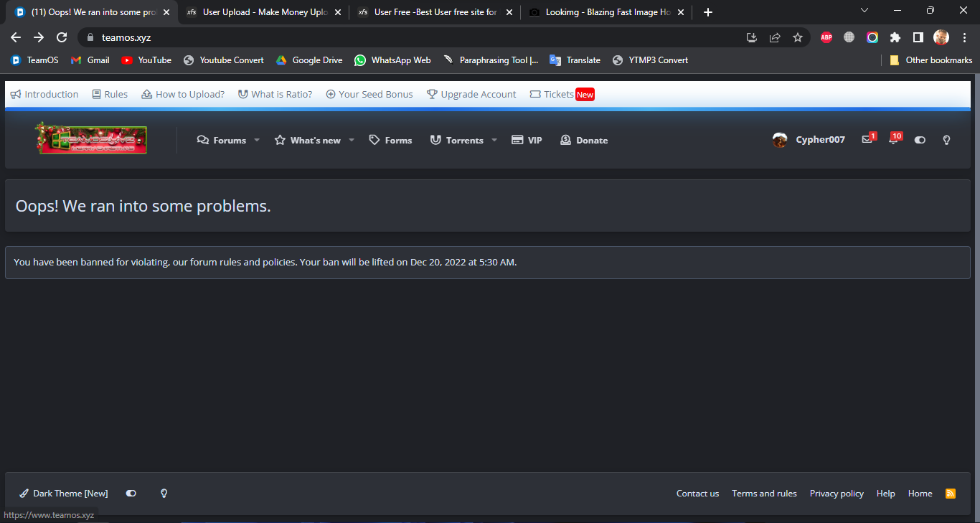Close the User Upload tab

338,12
